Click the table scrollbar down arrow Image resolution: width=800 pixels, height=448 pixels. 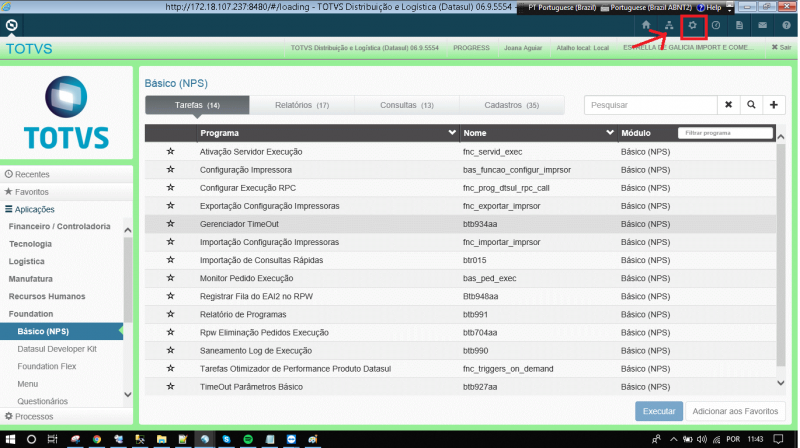781,383
